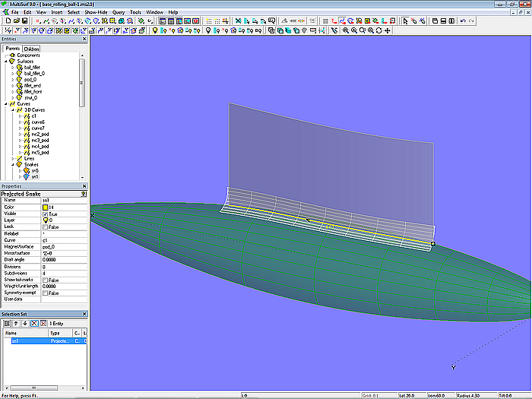Toggle the Visible checkbox for sn1

pos(46,214)
